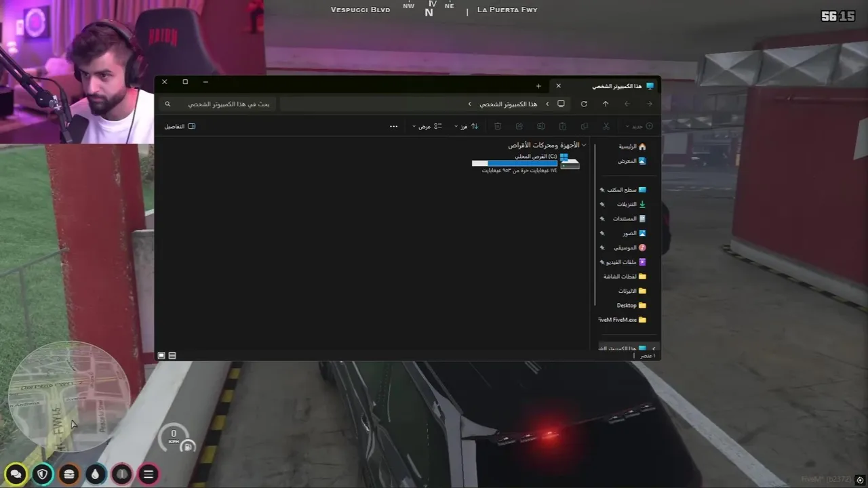Open the 'عرض' view dropdown
Image resolution: width=868 pixels, height=488 pixels.
point(427,126)
